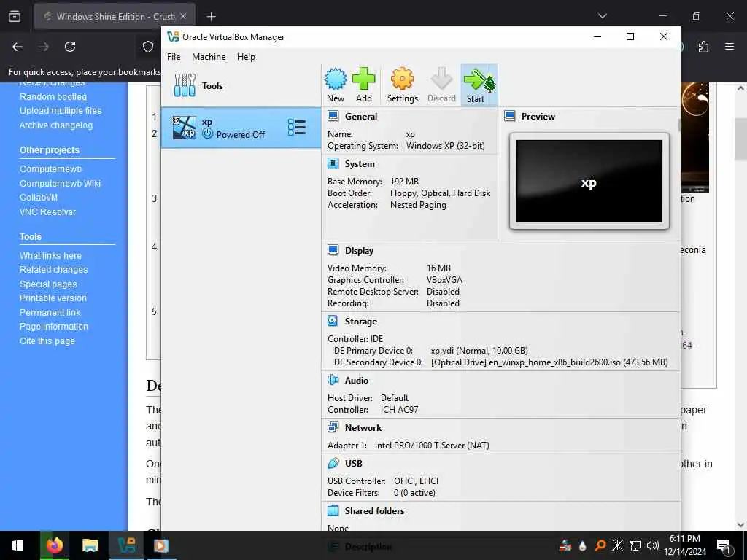Click Upload multiple files sidebar link
Viewport: 747px width, 560px height.
[61, 111]
